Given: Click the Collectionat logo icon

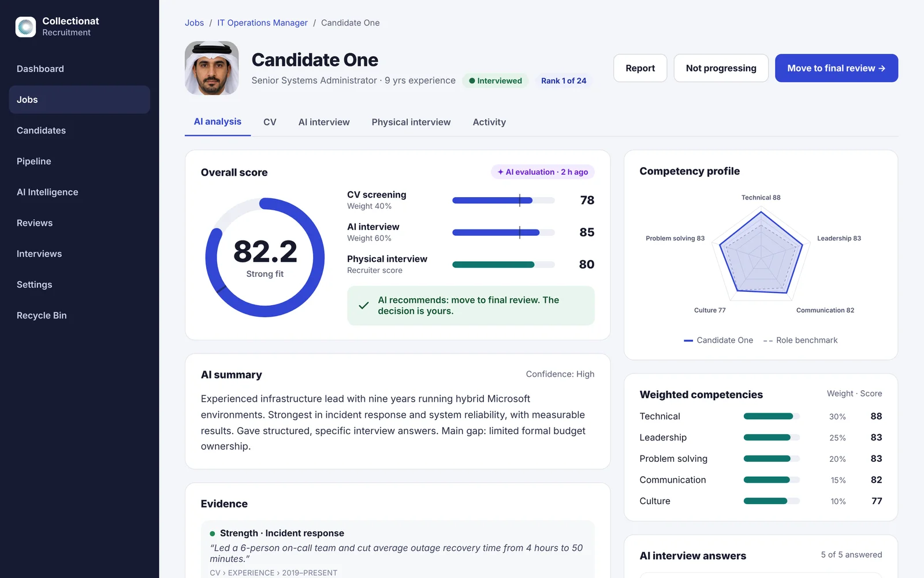Looking at the screenshot, I should click(25, 27).
